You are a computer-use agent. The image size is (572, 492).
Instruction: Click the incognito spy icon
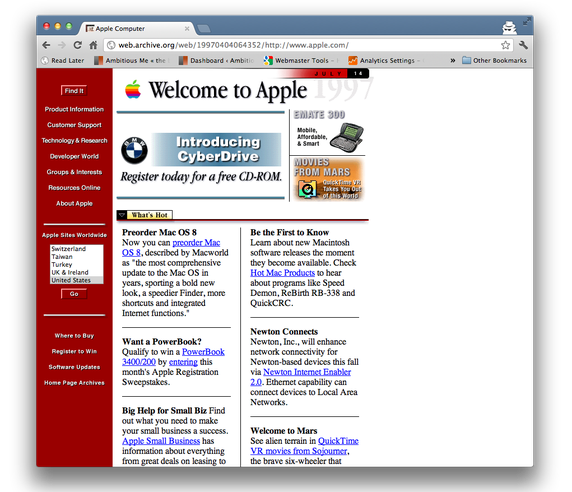pos(509,27)
